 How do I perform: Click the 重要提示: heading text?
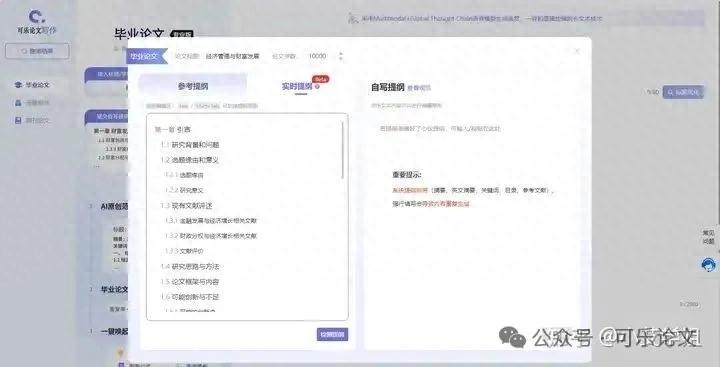pos(407,175)
